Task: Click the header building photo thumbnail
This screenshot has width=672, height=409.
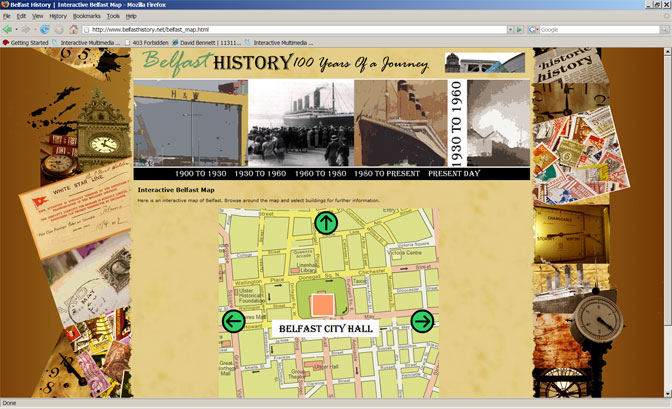Action: click(x=485, y=63)
